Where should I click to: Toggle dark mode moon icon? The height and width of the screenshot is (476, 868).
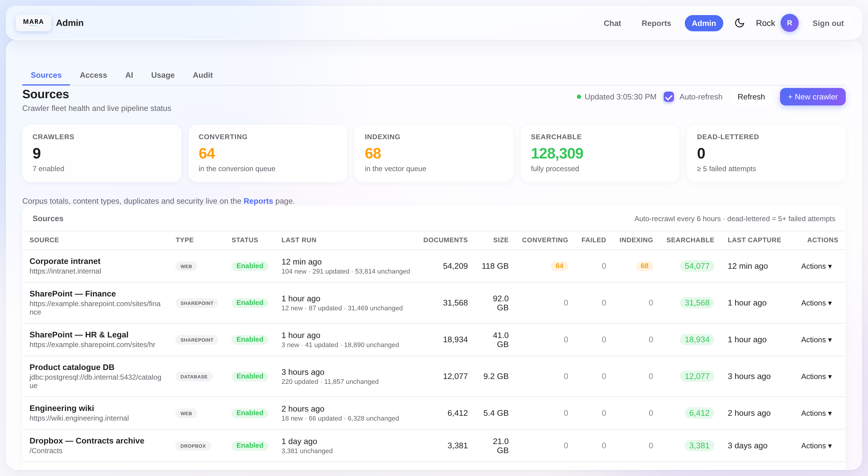tap(739, 23)
